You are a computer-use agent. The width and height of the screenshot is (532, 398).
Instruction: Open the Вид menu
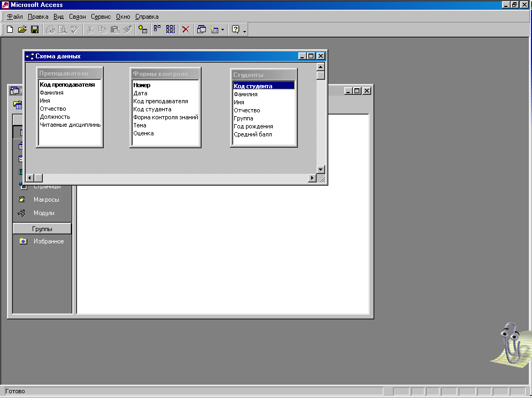[x=58, y=17]
